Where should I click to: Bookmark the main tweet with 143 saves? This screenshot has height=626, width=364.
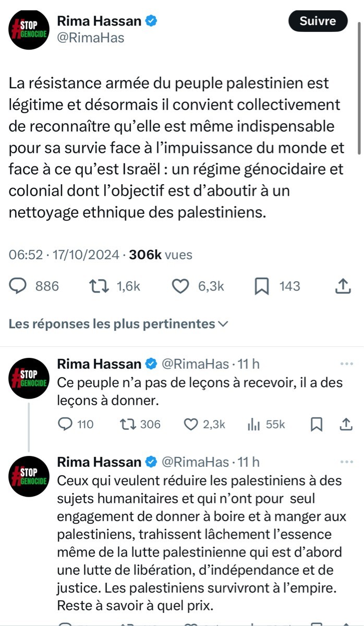pyautogui.click(x=261, y=286)
